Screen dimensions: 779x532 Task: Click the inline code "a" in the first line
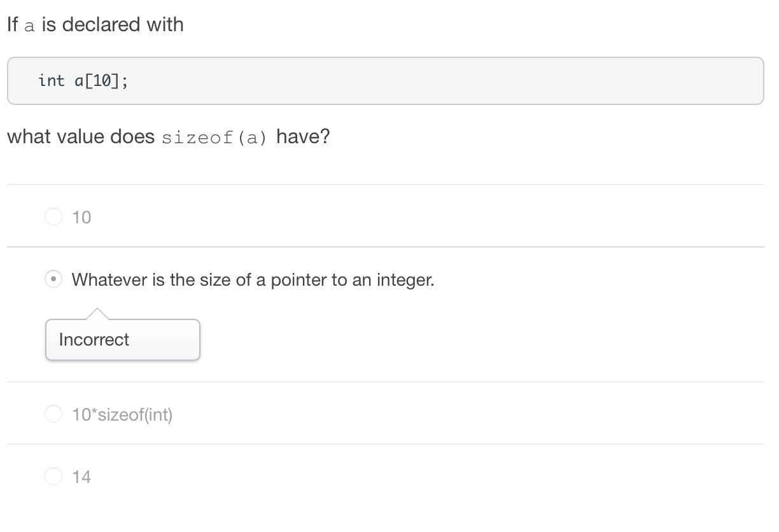[29, 26]
